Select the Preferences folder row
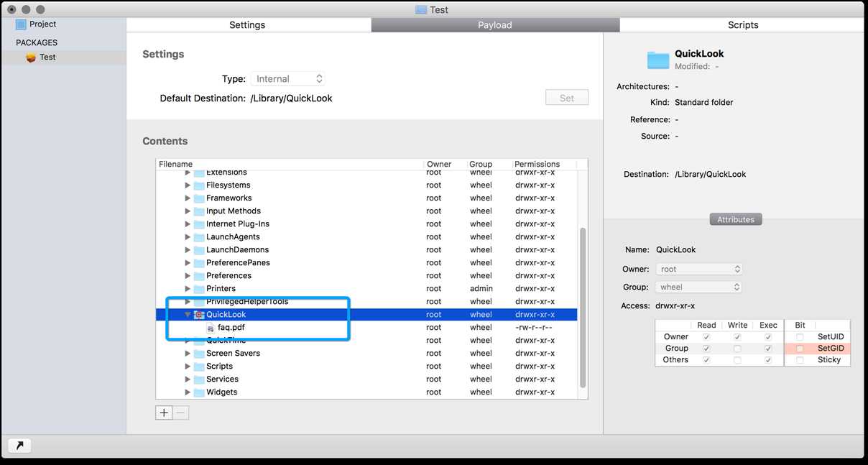The image size is (868, 465). coord(366,276)
